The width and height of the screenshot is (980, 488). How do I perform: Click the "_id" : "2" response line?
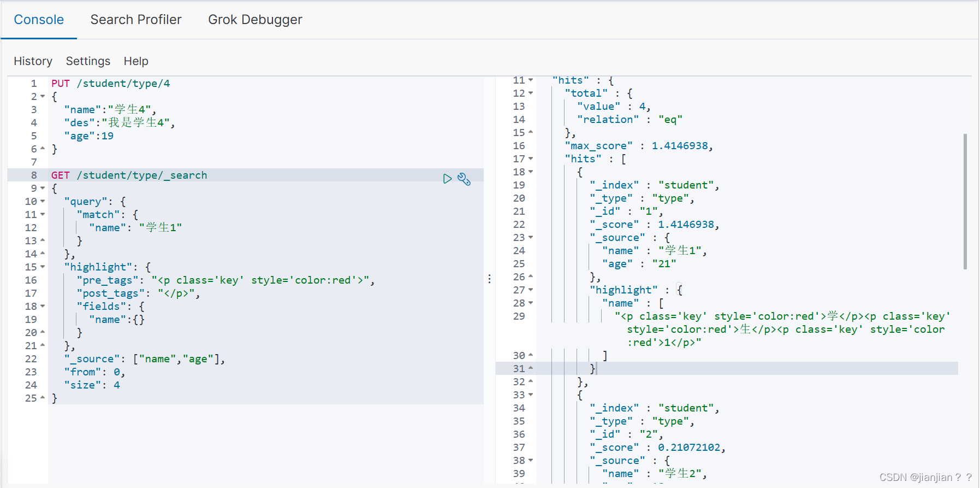point(626,434)
